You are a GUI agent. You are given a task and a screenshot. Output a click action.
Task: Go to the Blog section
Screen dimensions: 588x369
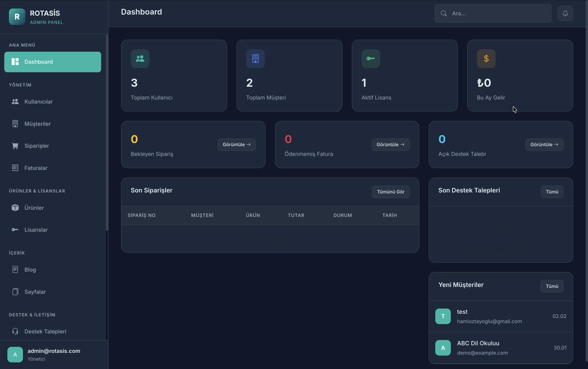coord(53,269)
